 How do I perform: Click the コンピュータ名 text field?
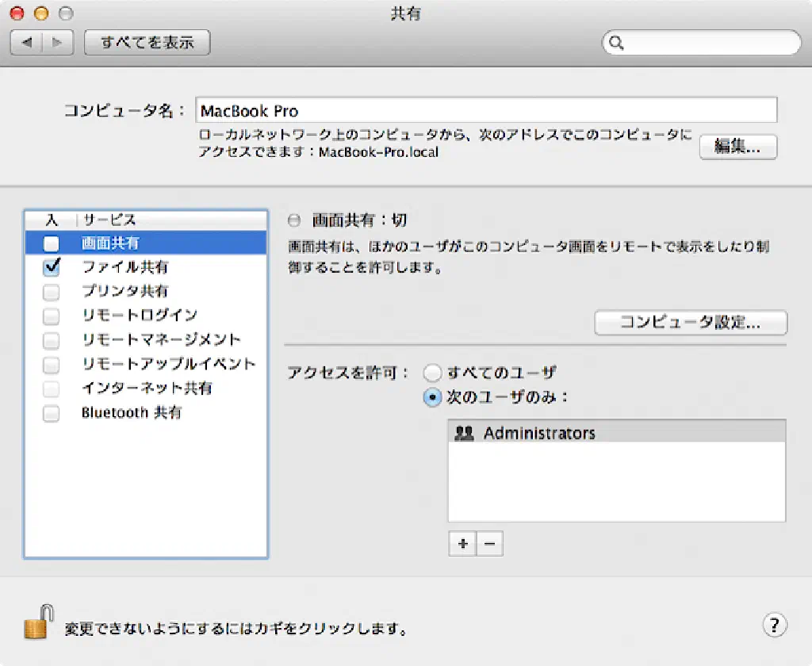click(x=486, y=111)
